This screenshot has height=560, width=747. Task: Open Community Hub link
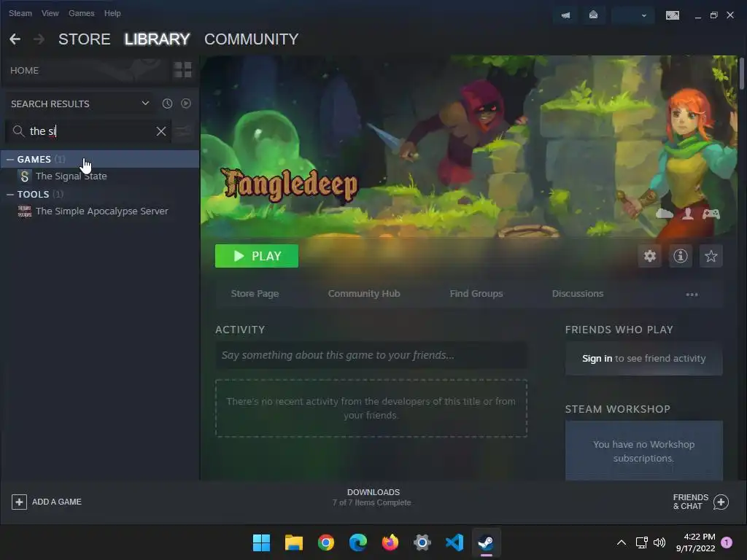[x=364, y=294]
